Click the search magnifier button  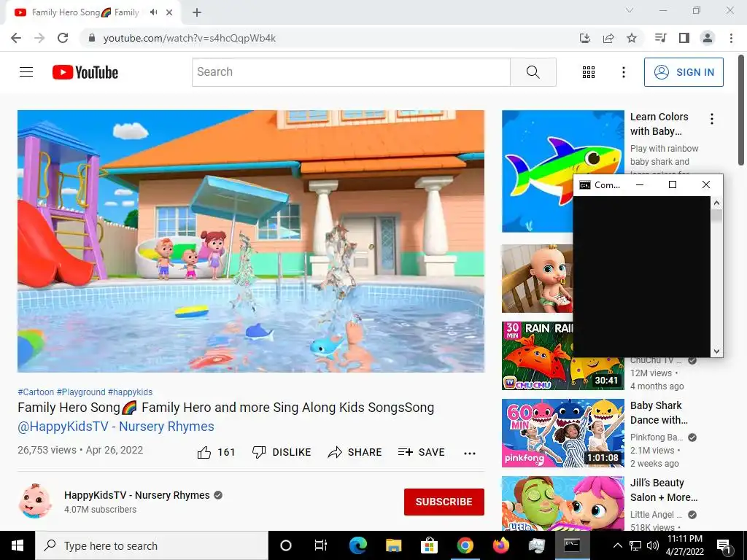533,72
